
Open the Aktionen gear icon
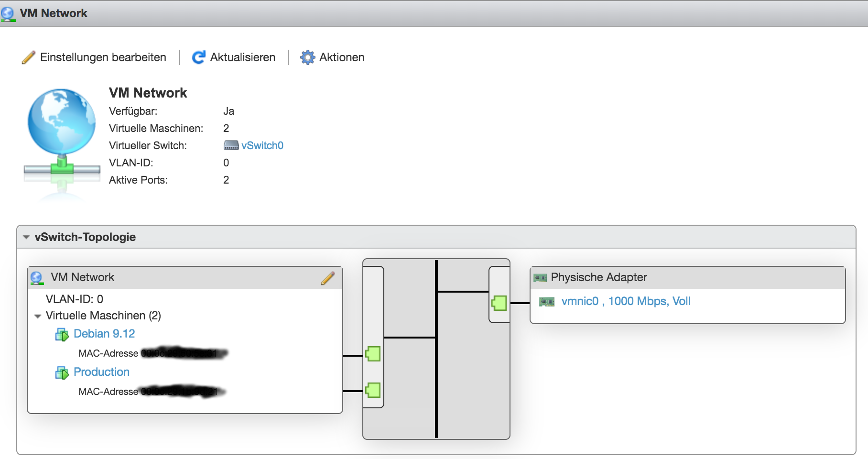[x=307, y=57]
